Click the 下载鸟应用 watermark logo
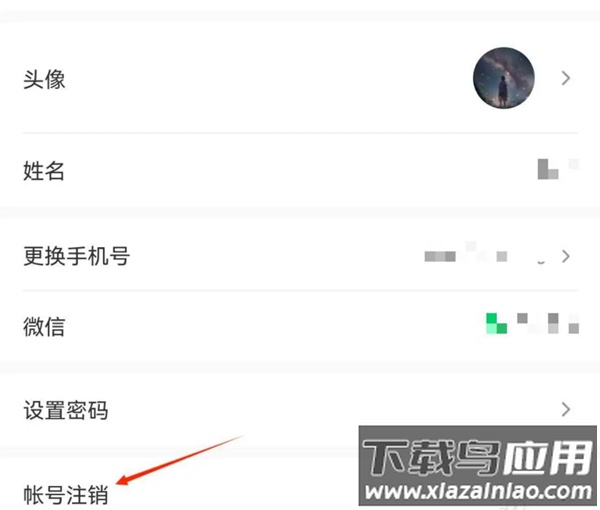 477,457
